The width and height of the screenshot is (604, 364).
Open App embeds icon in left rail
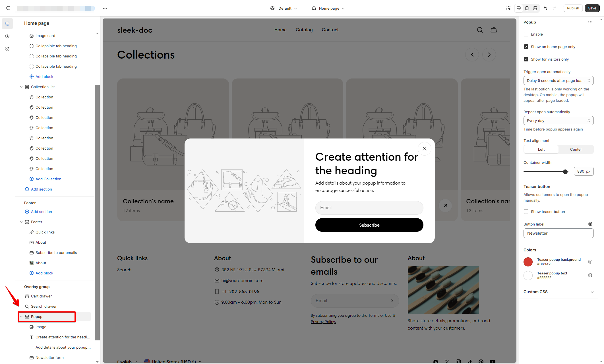point(7,49)
